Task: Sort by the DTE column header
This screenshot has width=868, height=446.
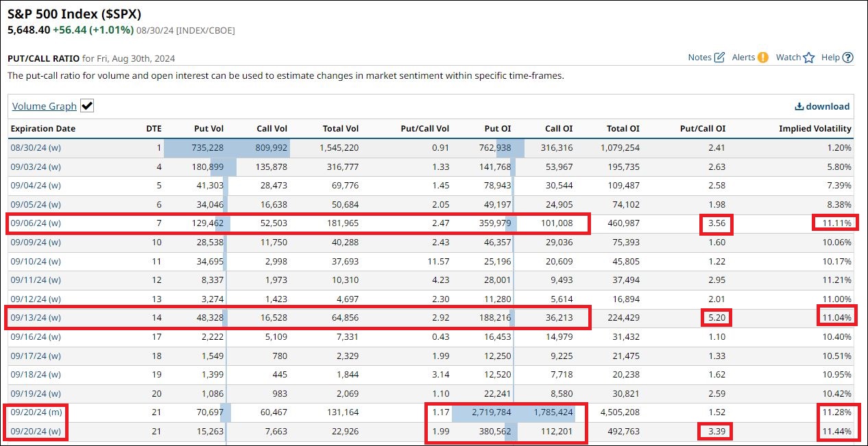Action: click(x=154, y=129)
